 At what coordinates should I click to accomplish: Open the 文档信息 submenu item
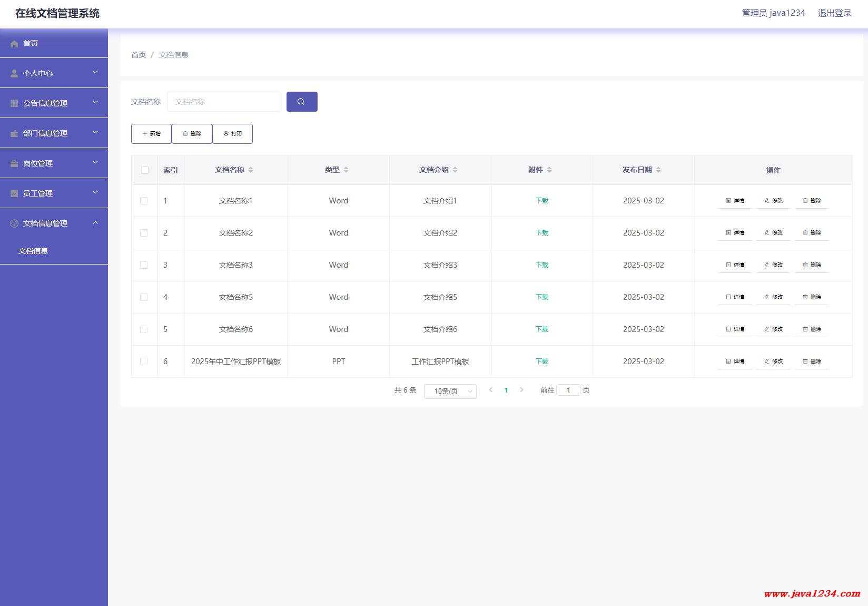(x=33, y=251)
